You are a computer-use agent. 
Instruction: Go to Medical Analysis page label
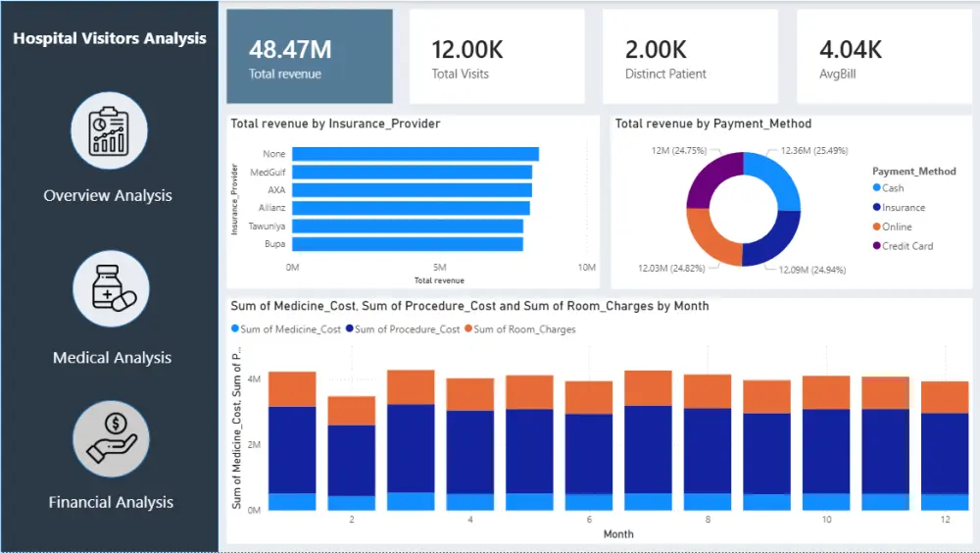click(x=112, y=358)
